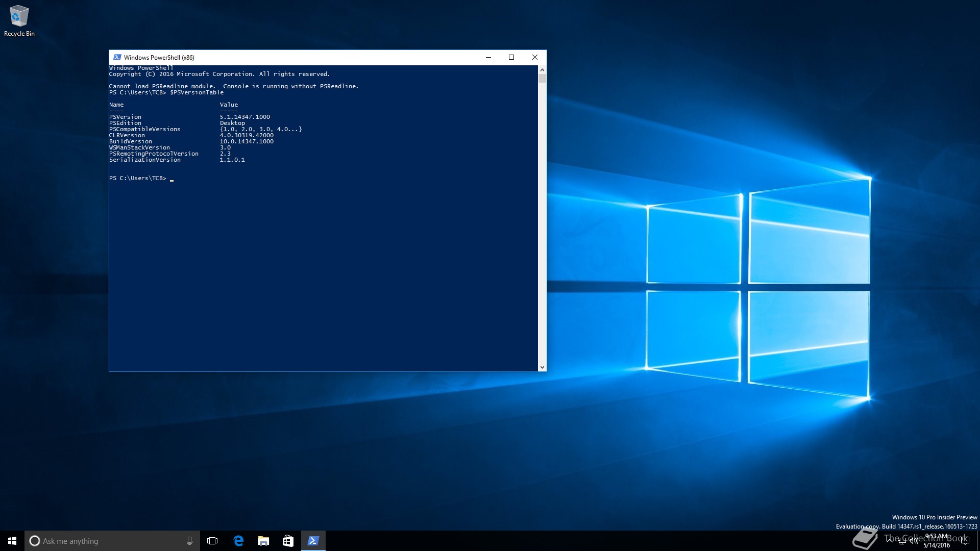This screenshot has width=980, height=551.
Task: Open the Action Center notification icon
Action: pyautogui.click(x=965, y=541)
